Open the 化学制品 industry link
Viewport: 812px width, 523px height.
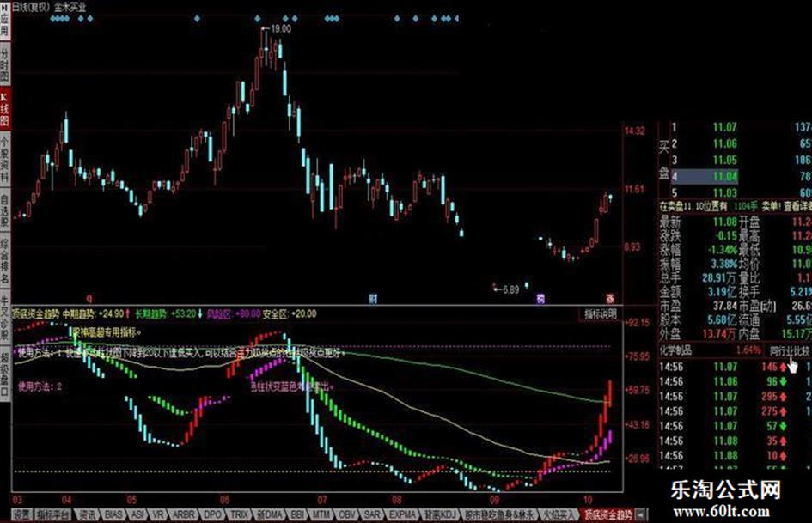[x=675, y=350]
